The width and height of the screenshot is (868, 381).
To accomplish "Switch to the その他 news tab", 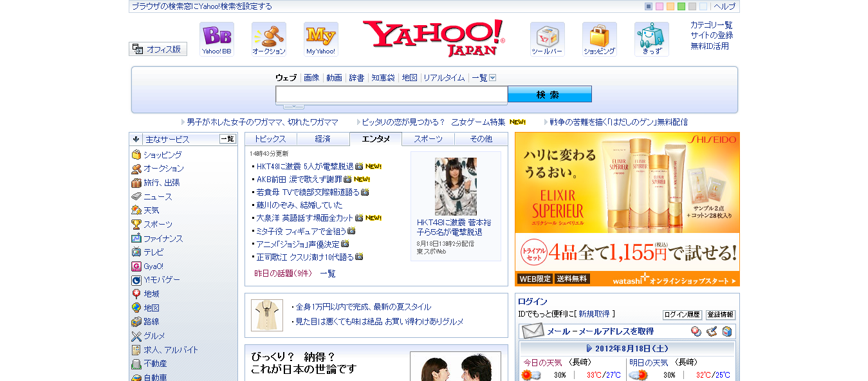I will tap(481, 139).
